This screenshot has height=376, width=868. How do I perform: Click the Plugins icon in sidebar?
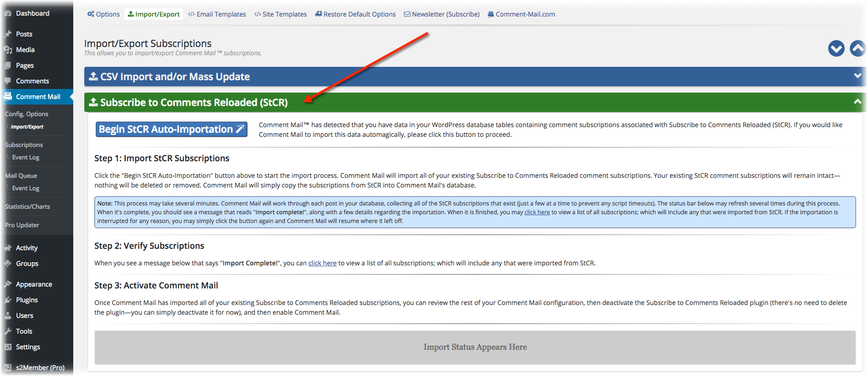[8, 300]
